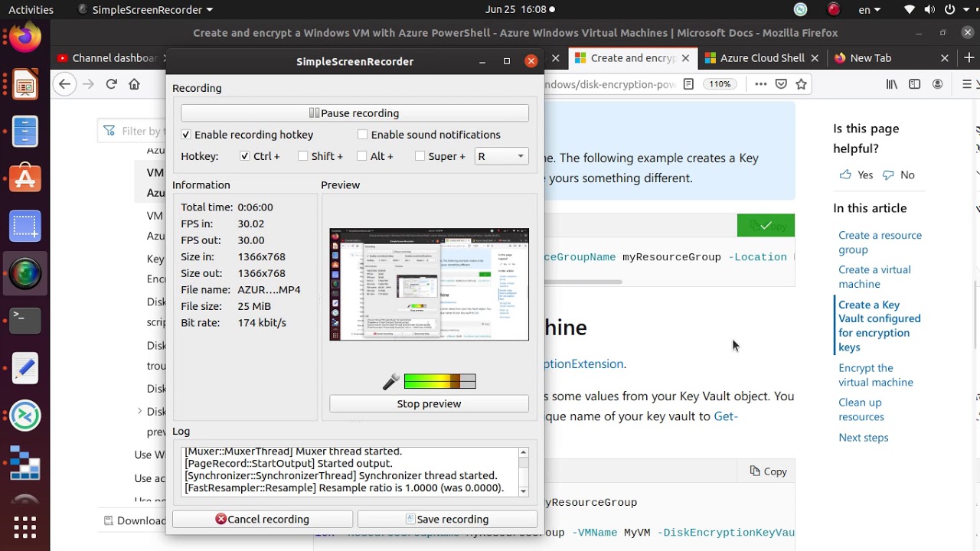Reload the Firefox page
The width and height of the screenshot is (980, 551).
[112, 84]
